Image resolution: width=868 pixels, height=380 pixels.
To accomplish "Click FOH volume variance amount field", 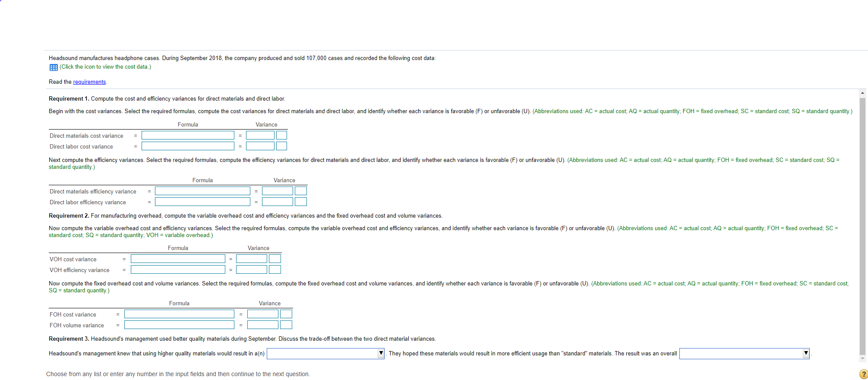I will [x=263, y=325].
